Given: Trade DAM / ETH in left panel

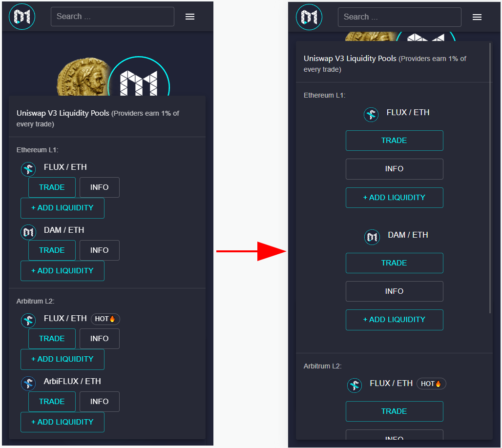Looking at the screenshot, I should click(x=52, y=250).
